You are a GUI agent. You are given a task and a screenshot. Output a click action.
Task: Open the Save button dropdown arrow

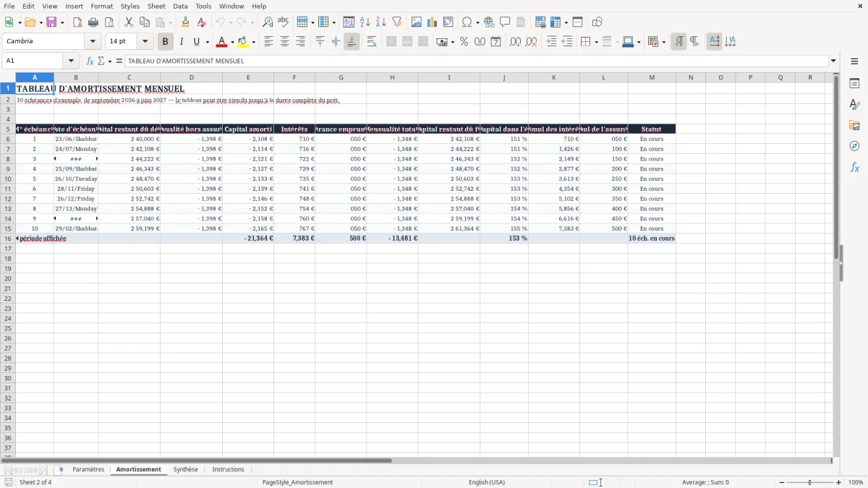pos(62,22)
